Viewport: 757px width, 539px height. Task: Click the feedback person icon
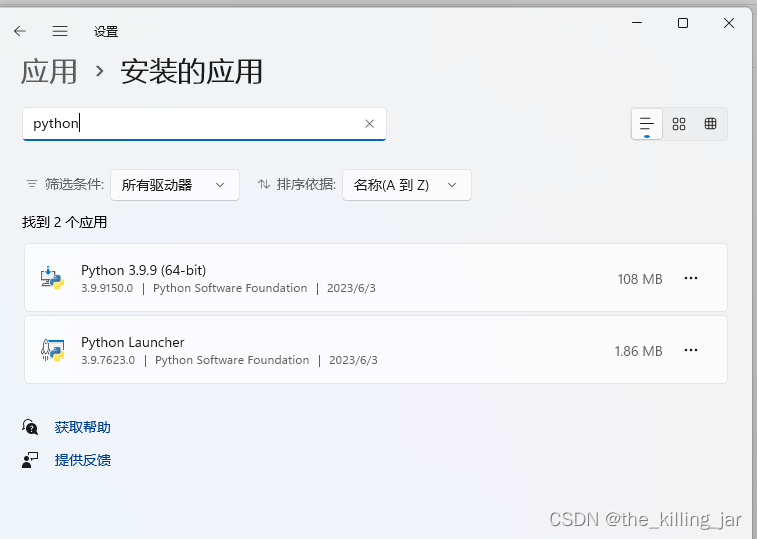pyautogui.click(x=30, y=460)
